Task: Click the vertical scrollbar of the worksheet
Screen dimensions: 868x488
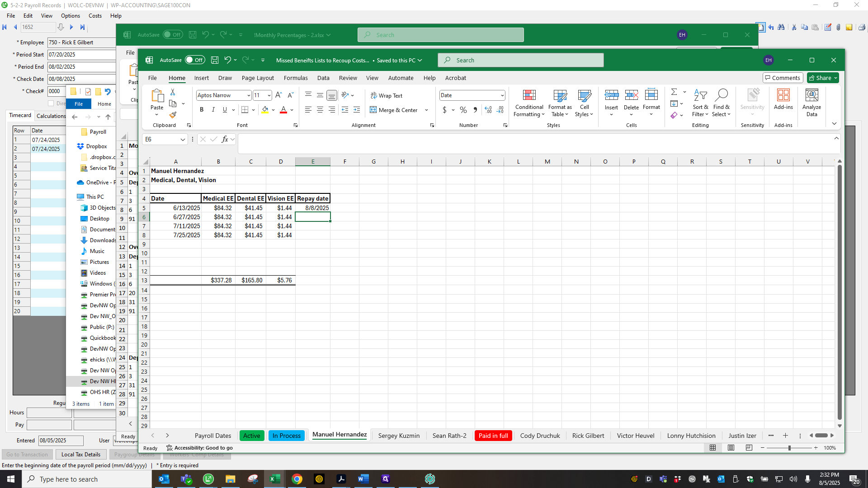Action: tap(840, 293)
